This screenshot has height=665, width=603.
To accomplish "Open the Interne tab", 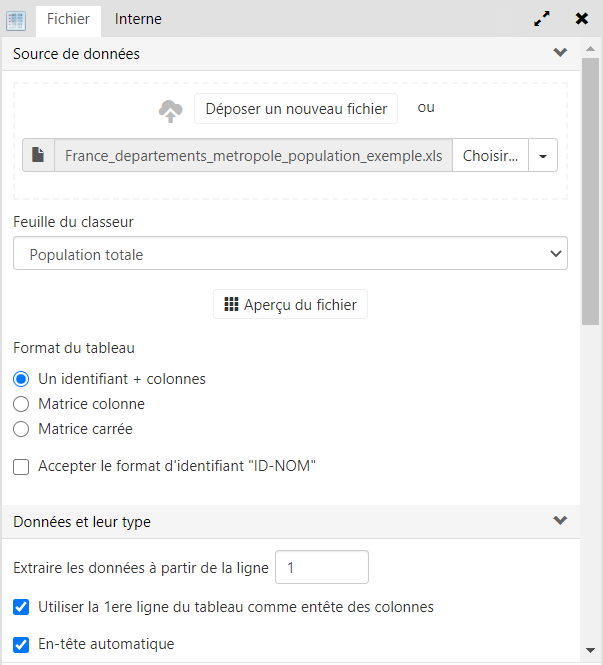I will click(x=138, y=19).
